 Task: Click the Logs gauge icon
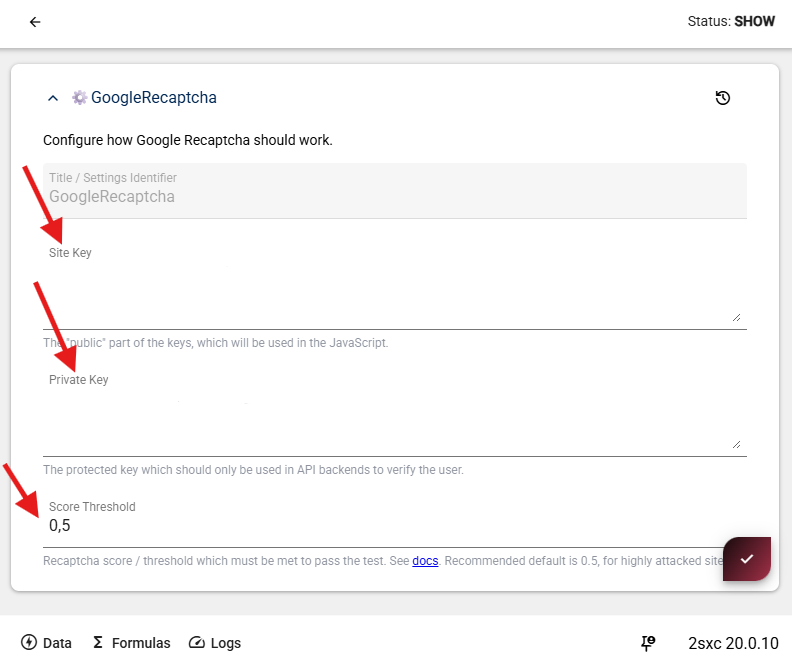point(197,643)
